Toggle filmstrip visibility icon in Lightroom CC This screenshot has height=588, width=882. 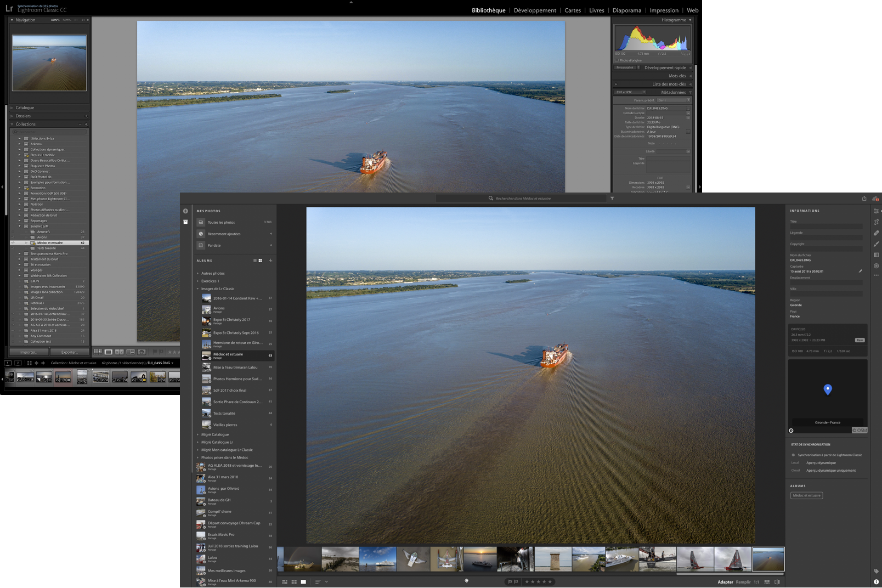[x=767, y=582]
